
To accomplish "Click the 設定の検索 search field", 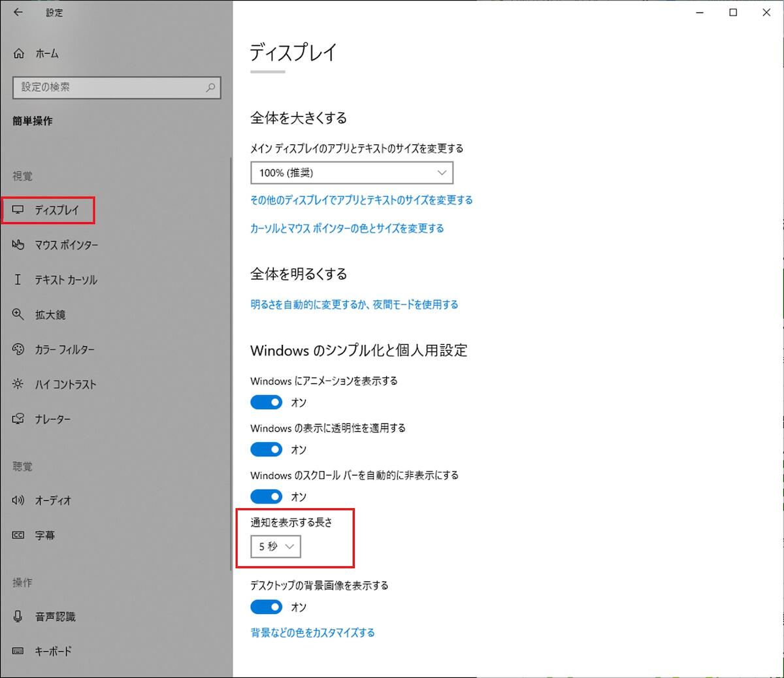I will 108,88.
